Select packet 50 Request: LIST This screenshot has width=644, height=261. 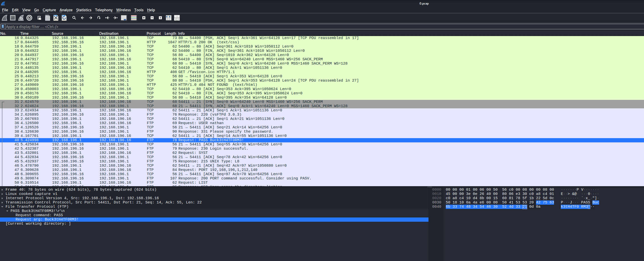click(322, 183)
